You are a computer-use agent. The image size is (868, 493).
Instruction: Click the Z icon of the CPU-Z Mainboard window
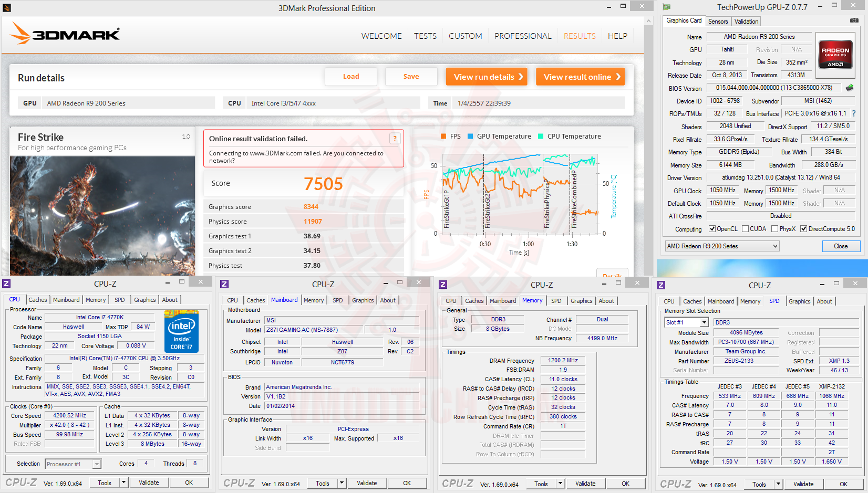point(224,284)
